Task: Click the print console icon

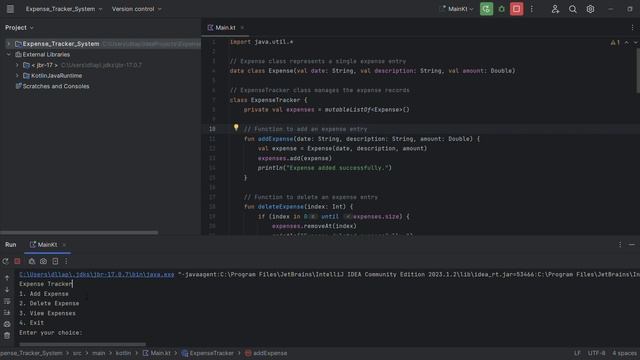Action: click(x=7, y=324)
